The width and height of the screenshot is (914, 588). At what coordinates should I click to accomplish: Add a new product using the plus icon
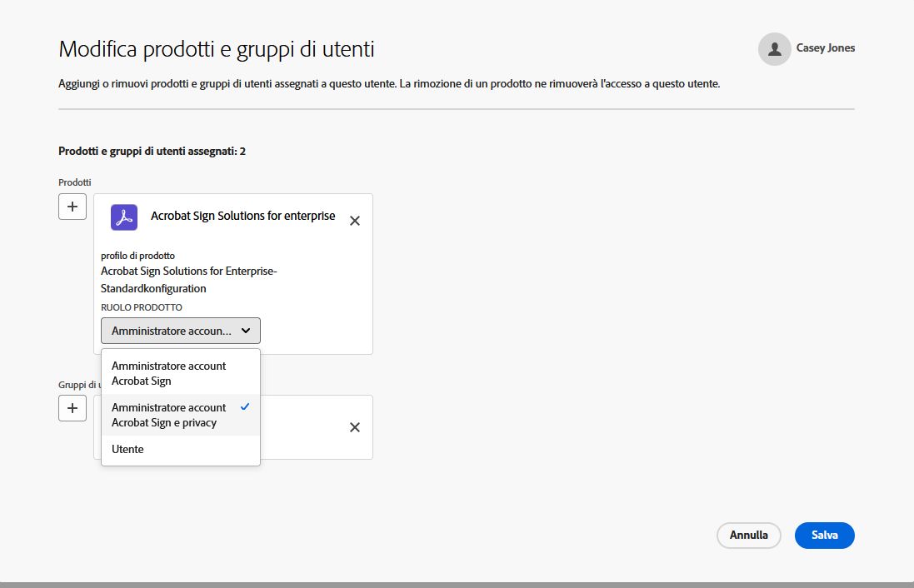pos(72,206)
